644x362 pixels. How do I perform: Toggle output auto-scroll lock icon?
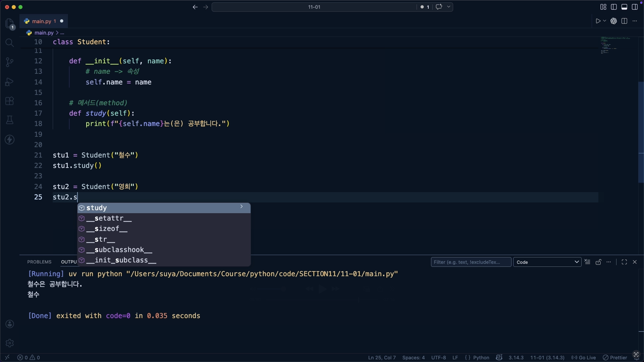click(x=598, y=262)
